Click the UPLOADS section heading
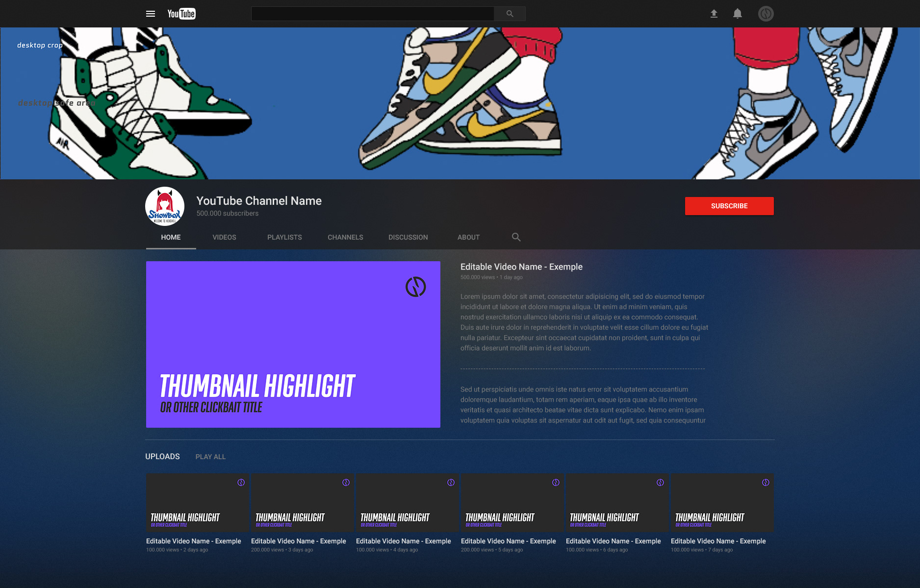 162,456
